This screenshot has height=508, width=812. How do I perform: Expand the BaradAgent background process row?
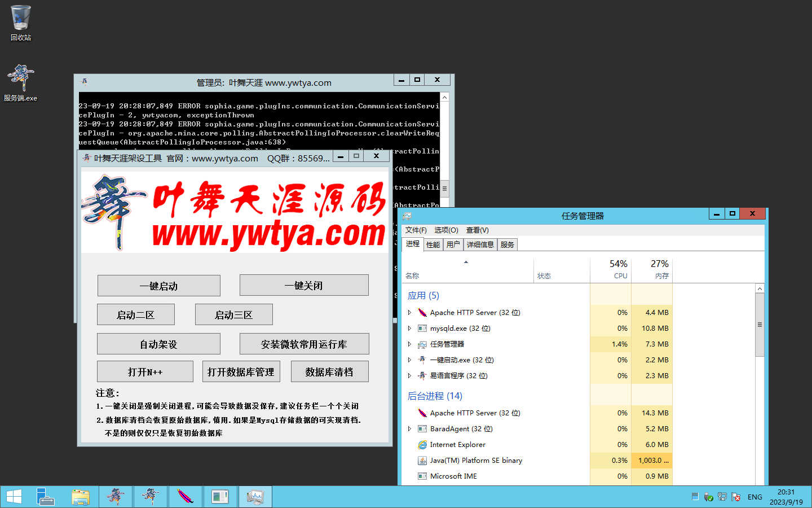click(x=409, y=428)
